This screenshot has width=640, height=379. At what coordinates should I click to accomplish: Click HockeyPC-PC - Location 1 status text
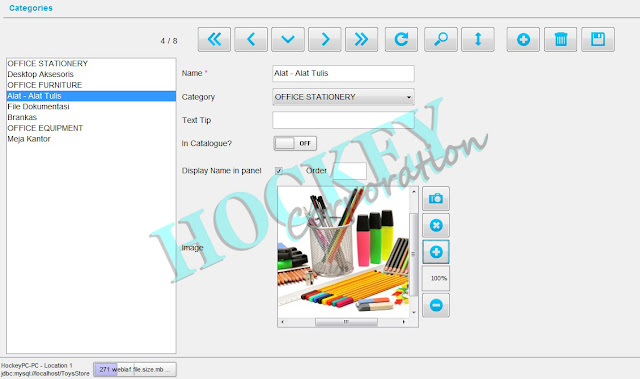click(37, 366)
